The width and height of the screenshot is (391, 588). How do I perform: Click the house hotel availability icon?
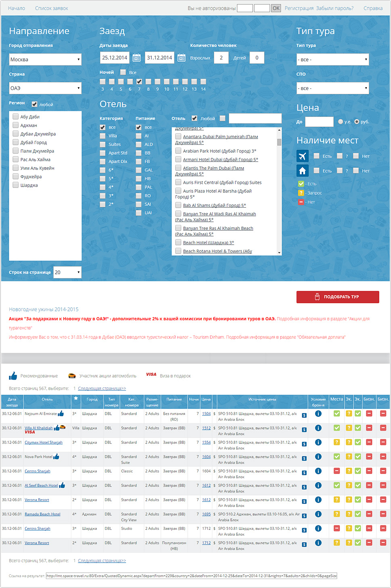coord(302,171)
